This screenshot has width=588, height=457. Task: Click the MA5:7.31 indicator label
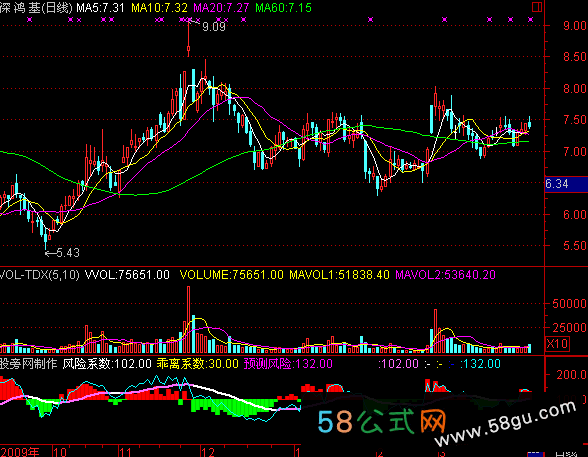tap(100, 8)
